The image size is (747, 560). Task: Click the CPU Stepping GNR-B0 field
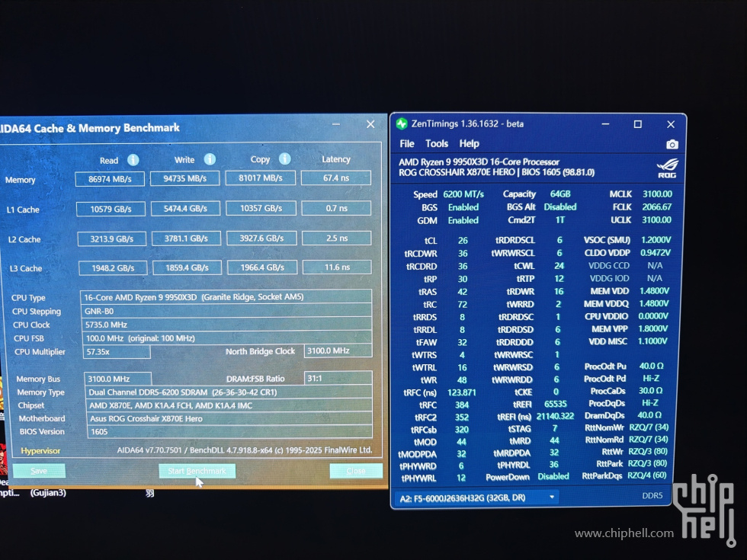[x=226, y=311]
